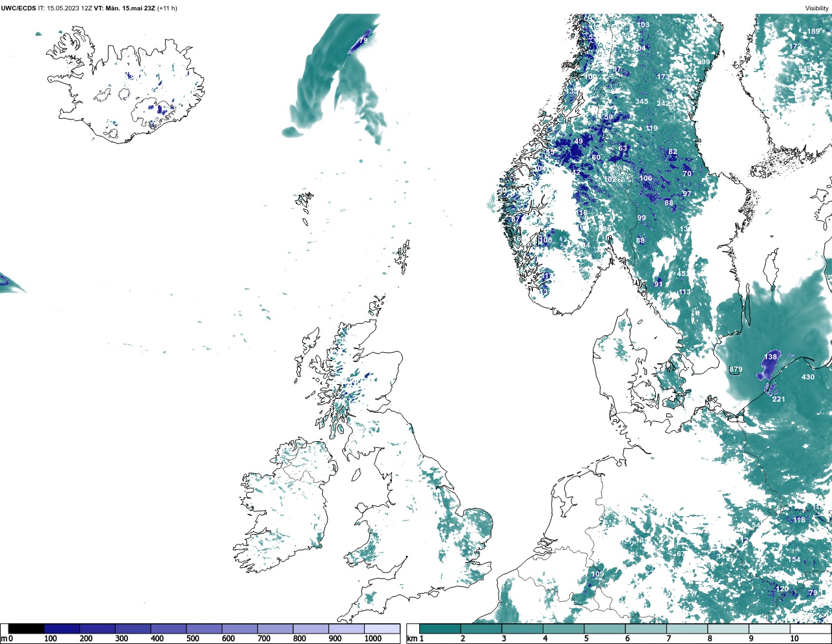This screenshot has width=832, height=644.
Task: Select the 300–400 m visibility color band
Action: coord(133,628)
